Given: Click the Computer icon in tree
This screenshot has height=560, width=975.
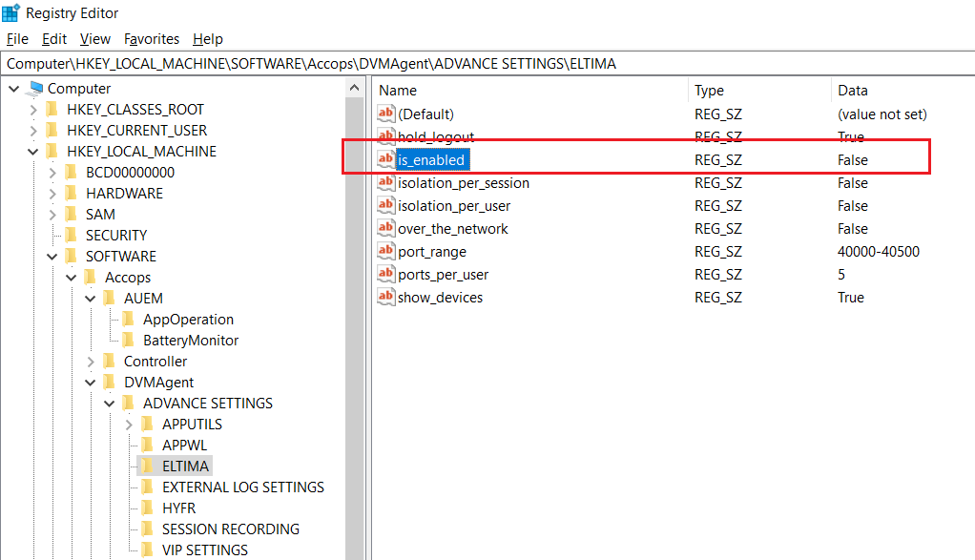Looking at the screenshot, I should point(36,89).
